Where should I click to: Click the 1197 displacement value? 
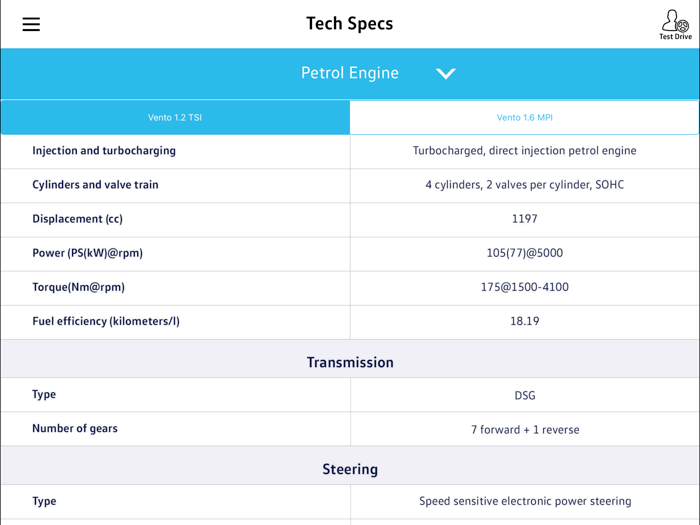(525, 219)
